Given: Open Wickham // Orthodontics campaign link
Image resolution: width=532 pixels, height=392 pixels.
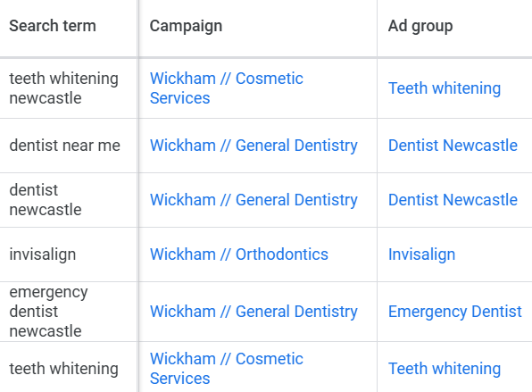Looking at the screenshot, I should click(x=239, y=254).
